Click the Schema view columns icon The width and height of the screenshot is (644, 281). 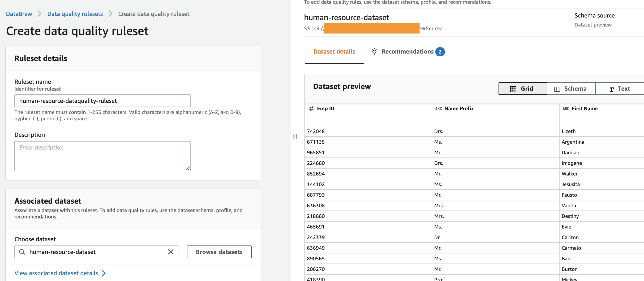pos(557,89)
